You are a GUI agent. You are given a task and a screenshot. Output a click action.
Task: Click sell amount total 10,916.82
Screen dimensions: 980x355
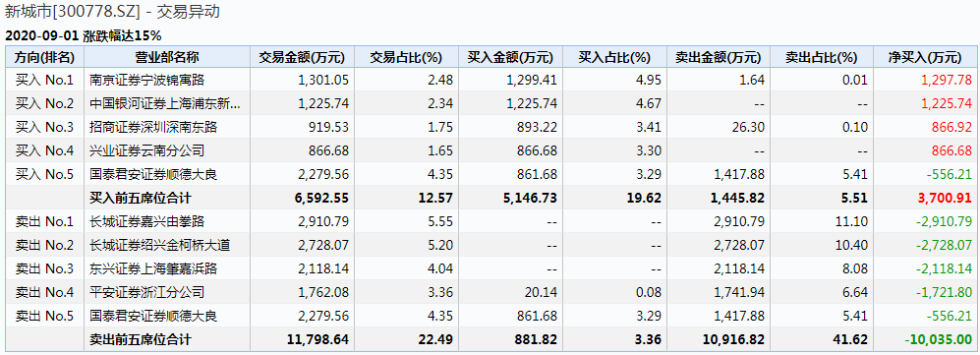tap(734, 340)
